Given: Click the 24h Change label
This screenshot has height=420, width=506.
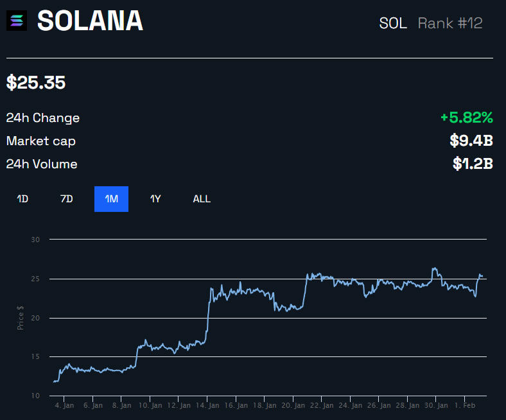Looking at the screenshot, I should click(x=43, y=118).
